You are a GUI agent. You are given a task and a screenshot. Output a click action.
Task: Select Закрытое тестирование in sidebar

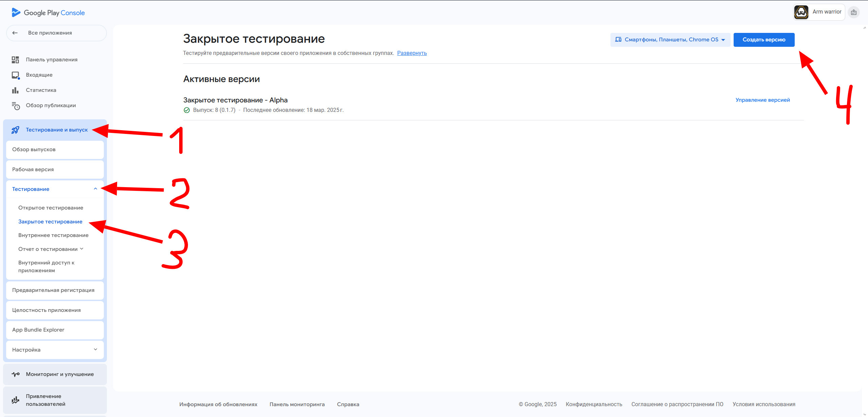coord(50,222)
